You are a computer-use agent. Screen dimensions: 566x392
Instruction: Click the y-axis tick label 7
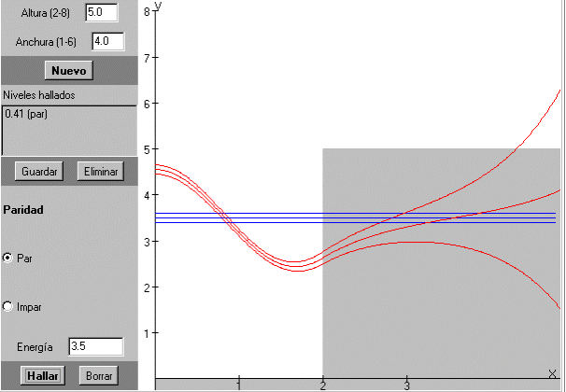(147, 58)
